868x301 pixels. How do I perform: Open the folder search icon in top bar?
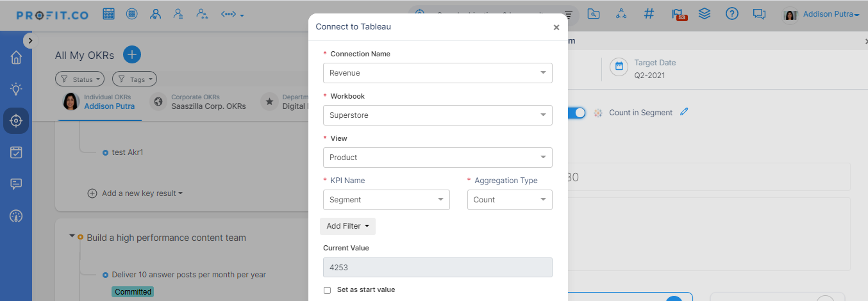593,14
